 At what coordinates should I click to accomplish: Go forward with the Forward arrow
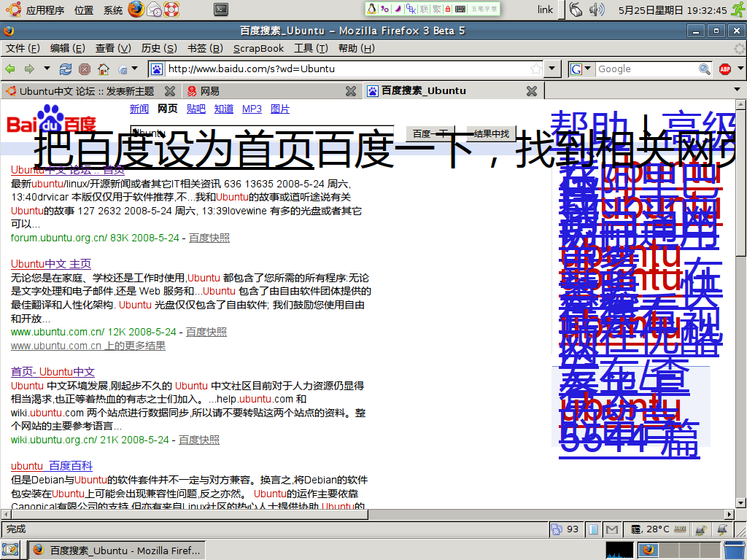[x=29, y=69]
